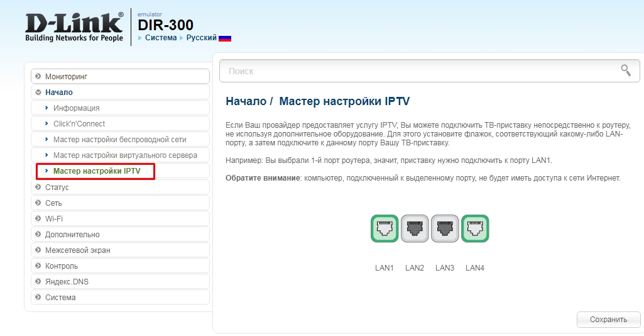Open Мастер настройки беспроводной сети
The image size is (644, 336).
119,140
